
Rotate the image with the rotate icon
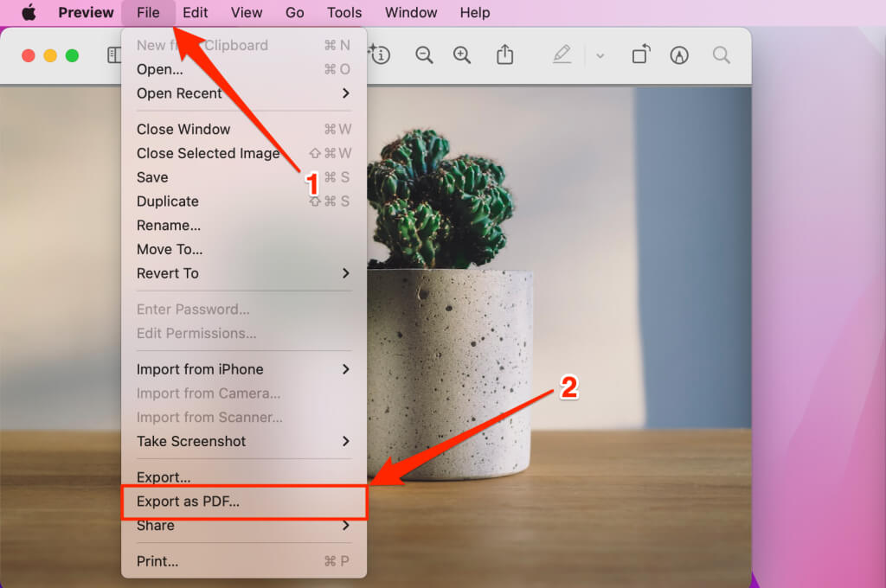[640, 55]
